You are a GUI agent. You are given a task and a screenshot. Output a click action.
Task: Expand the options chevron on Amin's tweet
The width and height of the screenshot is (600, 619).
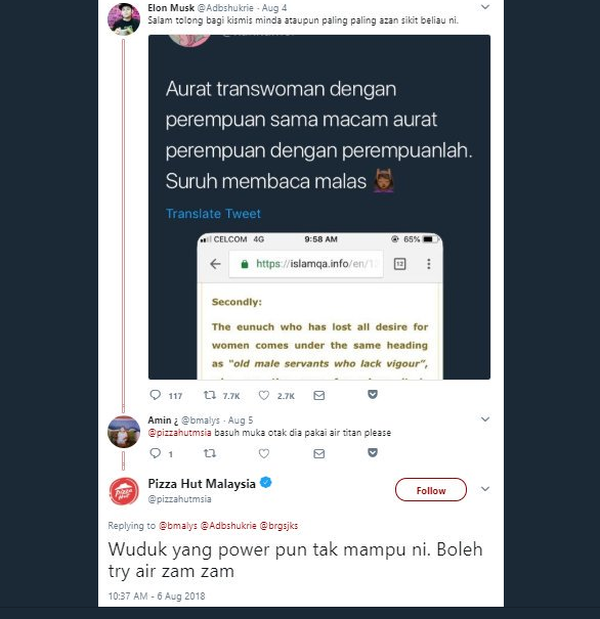tap(485, 419)
